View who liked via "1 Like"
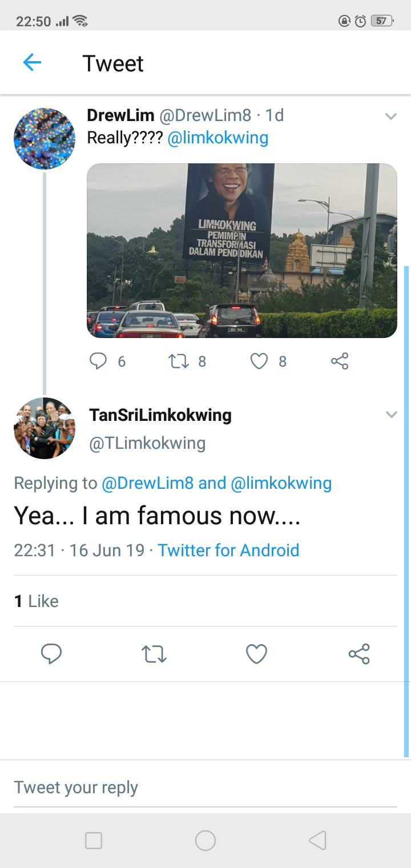The height and width of the screenshot is (868, 411). click(37, 601)
